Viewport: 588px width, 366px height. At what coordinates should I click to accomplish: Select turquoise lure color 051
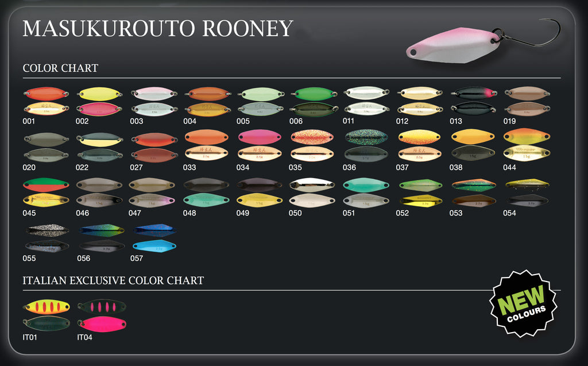click(x=366, y=192)
